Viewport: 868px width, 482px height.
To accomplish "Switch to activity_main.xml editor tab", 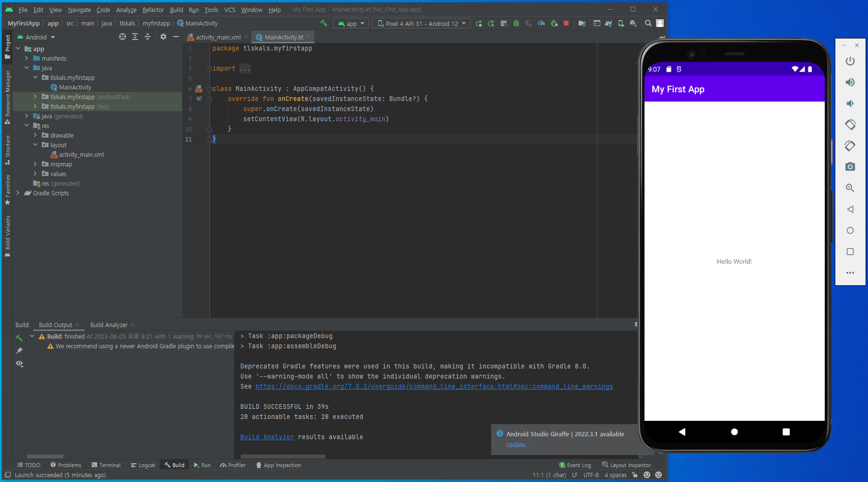I will click(x=218, y=37).
